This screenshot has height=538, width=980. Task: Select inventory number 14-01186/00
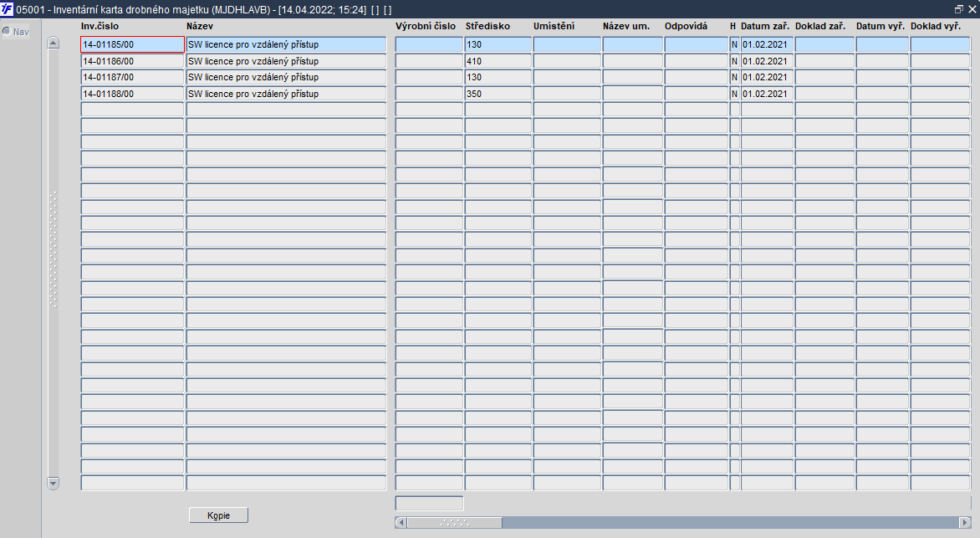pos(132,61)
